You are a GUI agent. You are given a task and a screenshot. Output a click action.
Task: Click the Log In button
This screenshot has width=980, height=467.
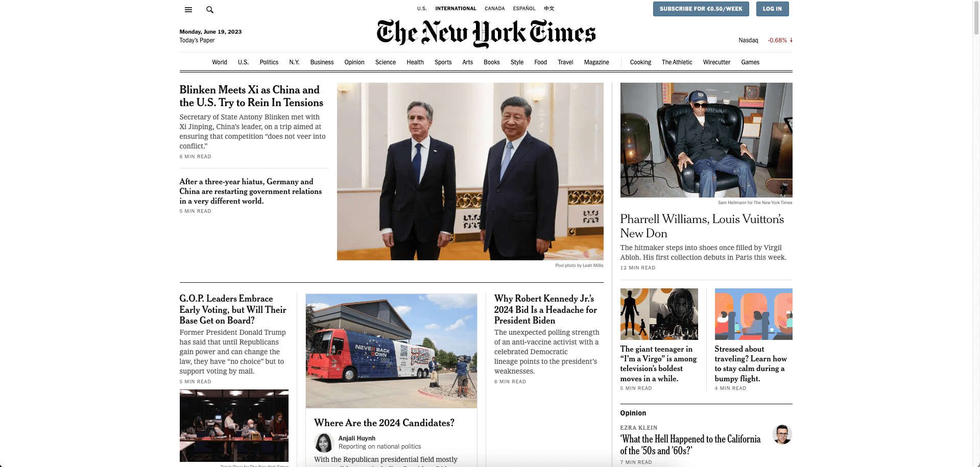pos(772,9)
